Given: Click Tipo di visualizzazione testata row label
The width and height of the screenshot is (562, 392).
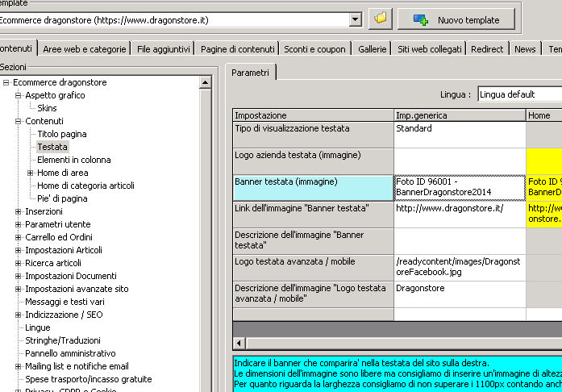Looking at the screenshot, I should (x=314, y=135).
